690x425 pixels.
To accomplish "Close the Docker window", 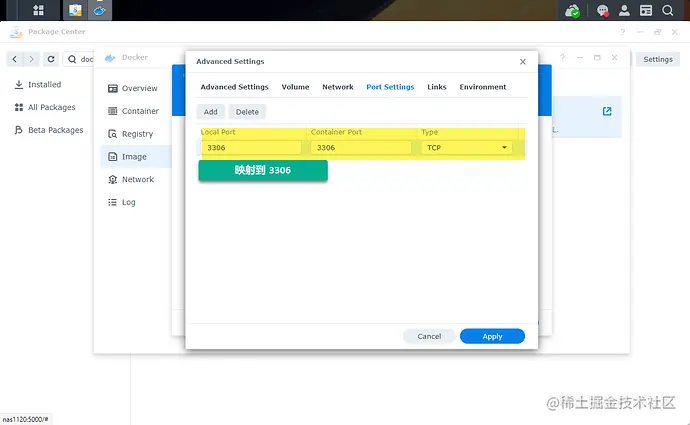I will pyautogui.click(x=614, y=58).
